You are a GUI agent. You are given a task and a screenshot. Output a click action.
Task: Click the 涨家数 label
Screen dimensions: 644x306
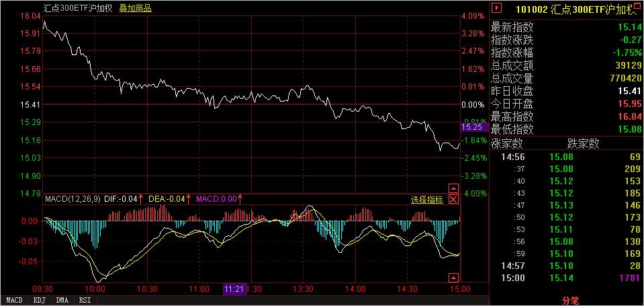(x=507, y=143)
